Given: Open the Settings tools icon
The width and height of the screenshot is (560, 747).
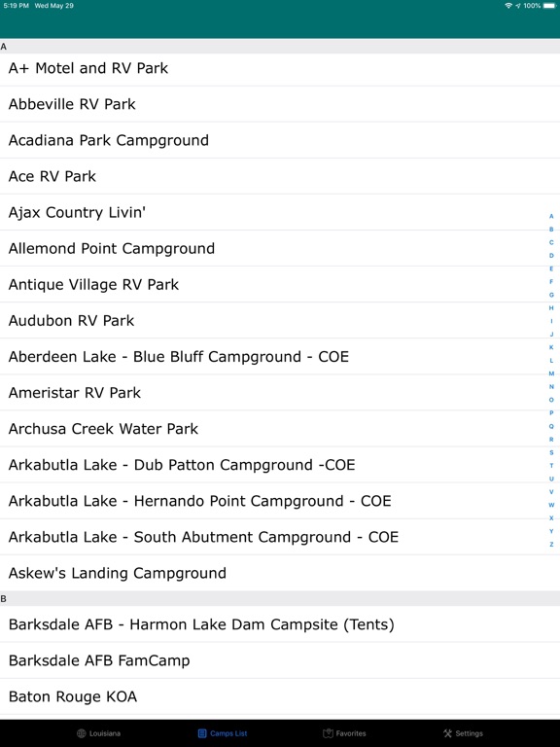Looking at the screenshot, I should (x=447, y=733).
